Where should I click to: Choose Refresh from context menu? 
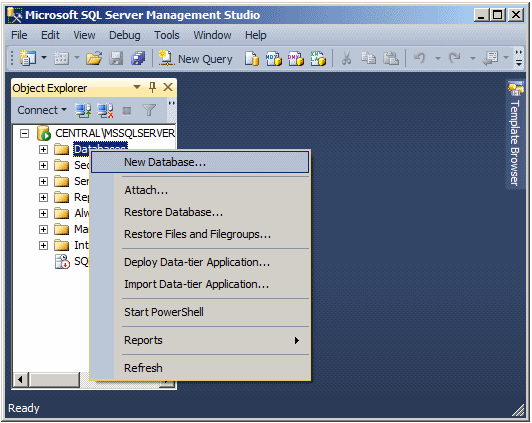pos(200,368)
